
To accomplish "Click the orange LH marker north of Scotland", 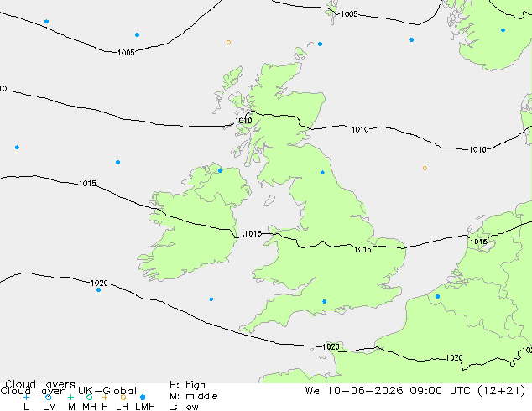I will [229, 43].
